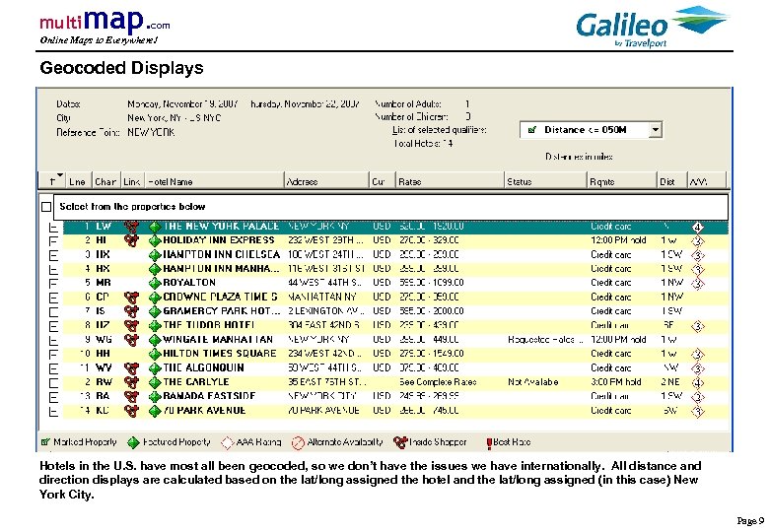The width and height of the screenshot is (769, 532).
Task: Click the sort arrow column header
Action: (x=51, y=180)
